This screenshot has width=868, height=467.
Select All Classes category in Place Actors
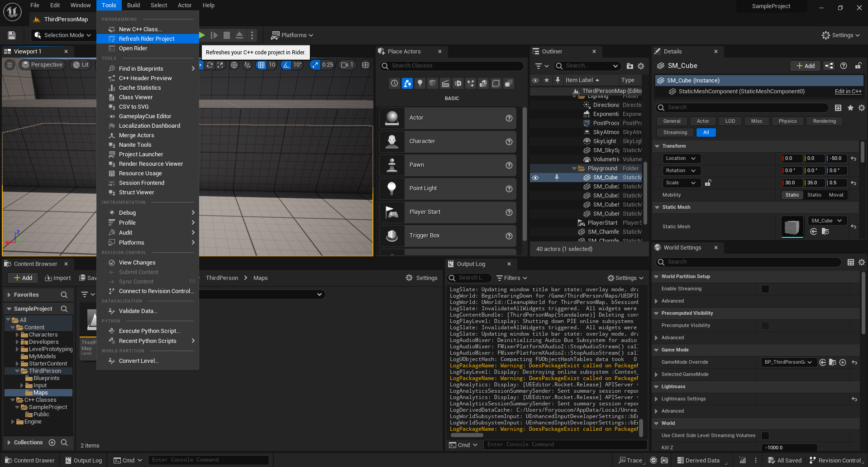tap(509, 83)
